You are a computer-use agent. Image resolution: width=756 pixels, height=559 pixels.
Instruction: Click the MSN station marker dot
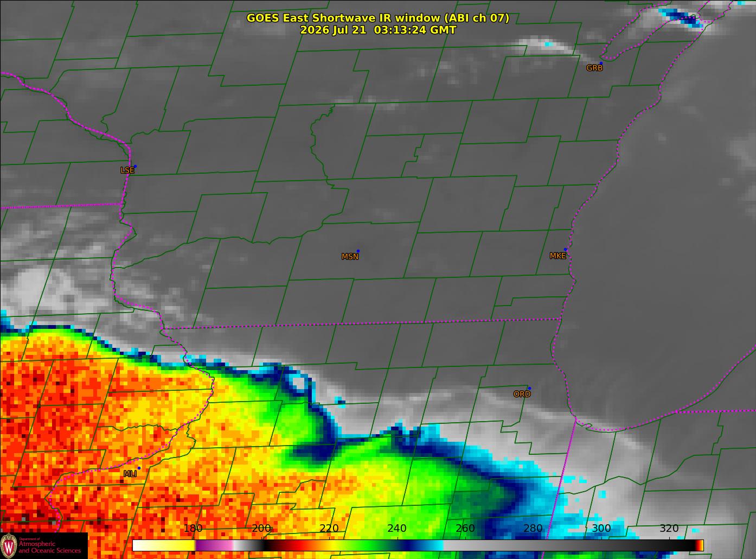click(x=358, y=251)
